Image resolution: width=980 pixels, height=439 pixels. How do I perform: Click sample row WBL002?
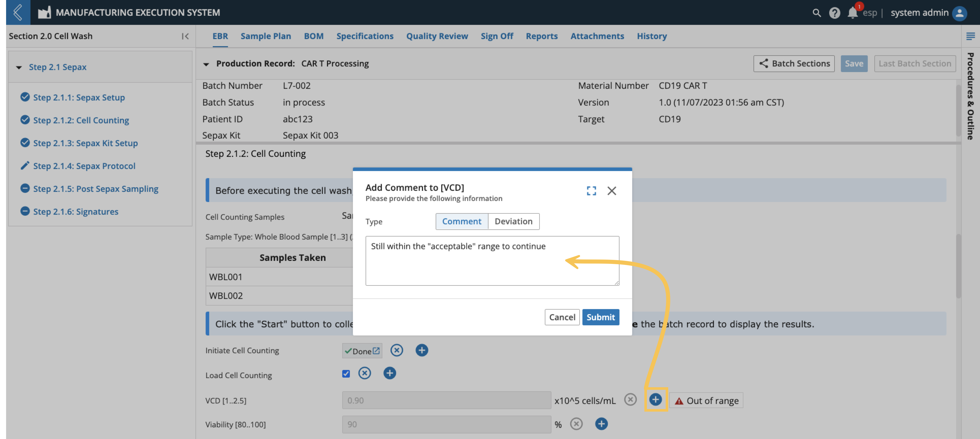pos(280,296)
